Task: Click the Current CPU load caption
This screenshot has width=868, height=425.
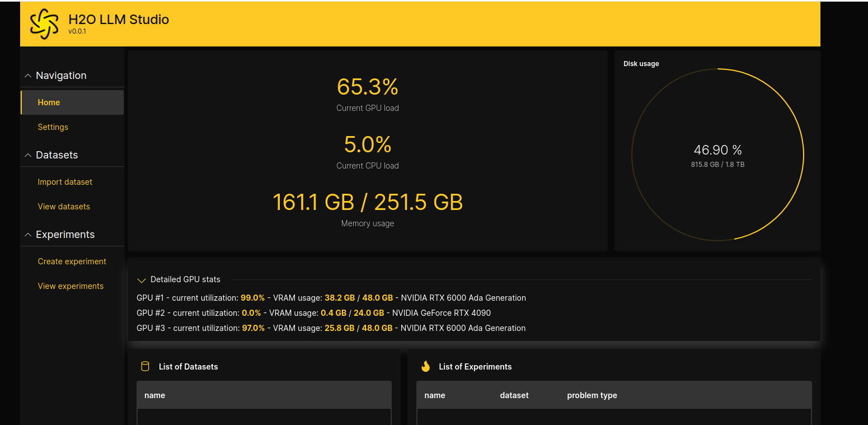Action: [x=368, y=166]
